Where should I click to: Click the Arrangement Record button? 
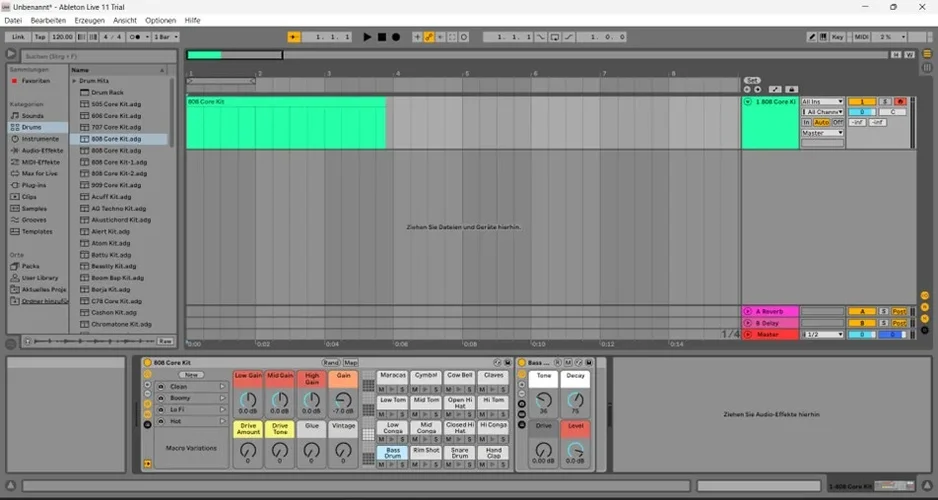coord(396,37)
